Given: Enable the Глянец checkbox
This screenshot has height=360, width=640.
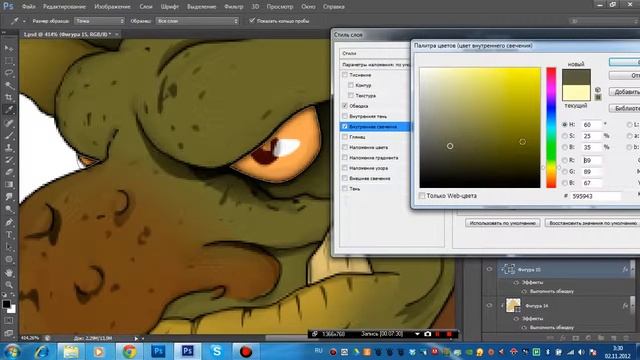Looking at the screenshot, I should point(345,137).
